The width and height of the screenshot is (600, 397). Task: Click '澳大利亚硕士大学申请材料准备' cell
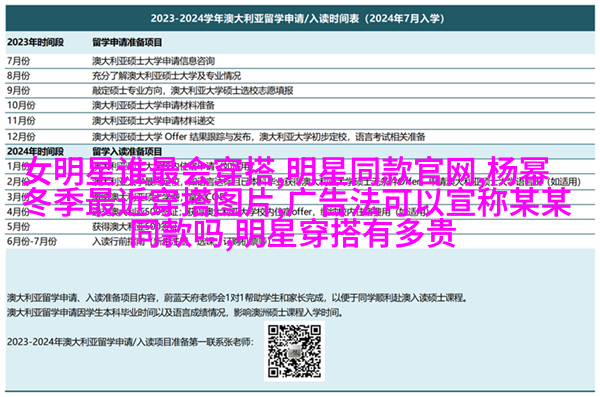153,105
